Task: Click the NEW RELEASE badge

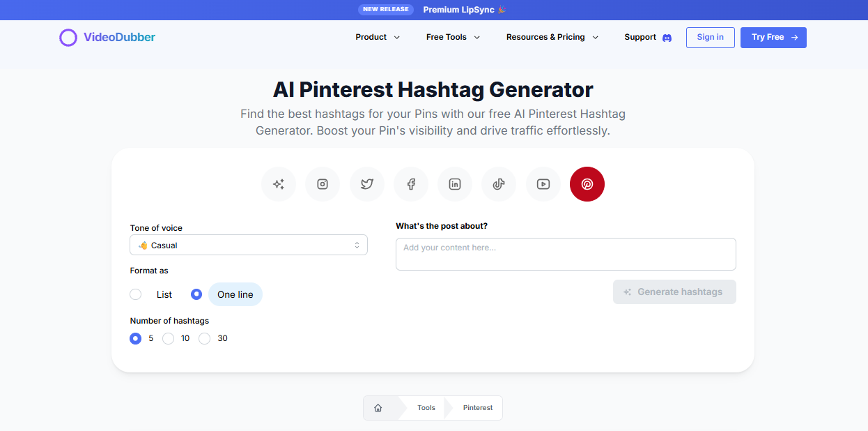Action: (x=386, y=10)
